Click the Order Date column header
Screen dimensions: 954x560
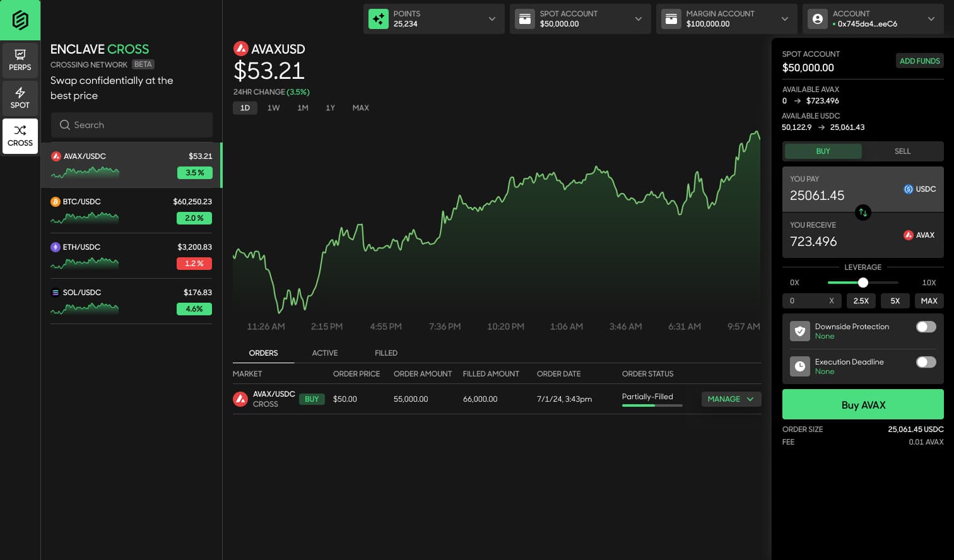558,374
